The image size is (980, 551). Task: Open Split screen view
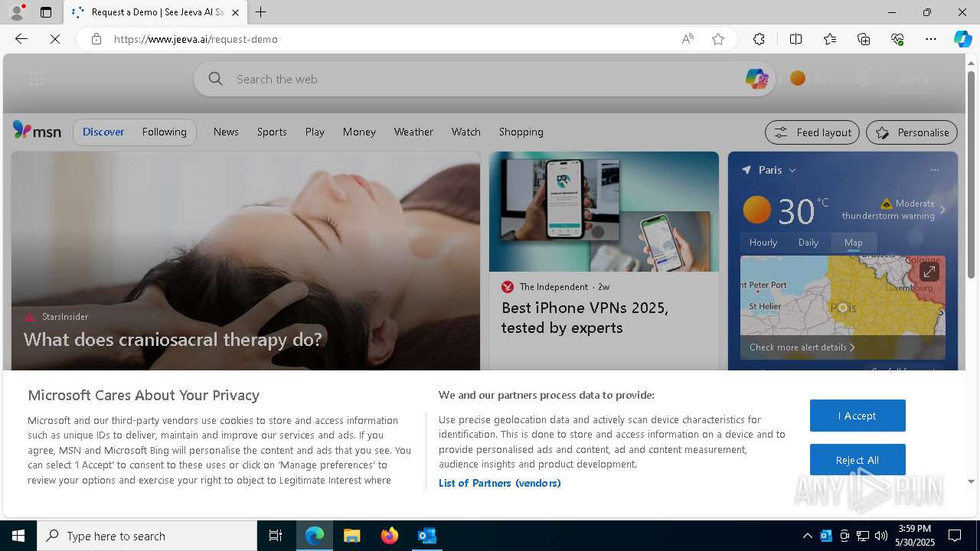click(x=795, y=39)
